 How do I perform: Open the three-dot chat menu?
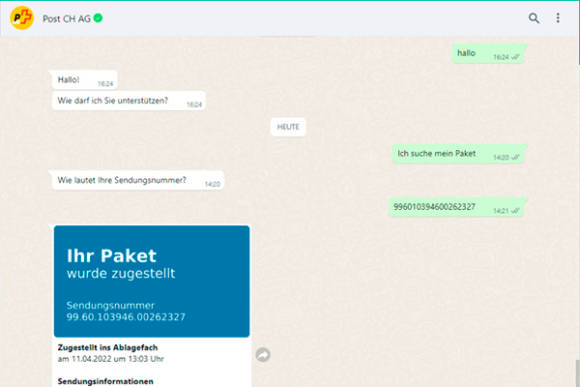558,18
